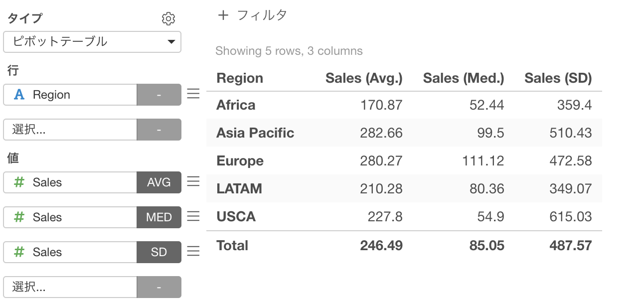Change the AVG aggregation function

point(159,182)
